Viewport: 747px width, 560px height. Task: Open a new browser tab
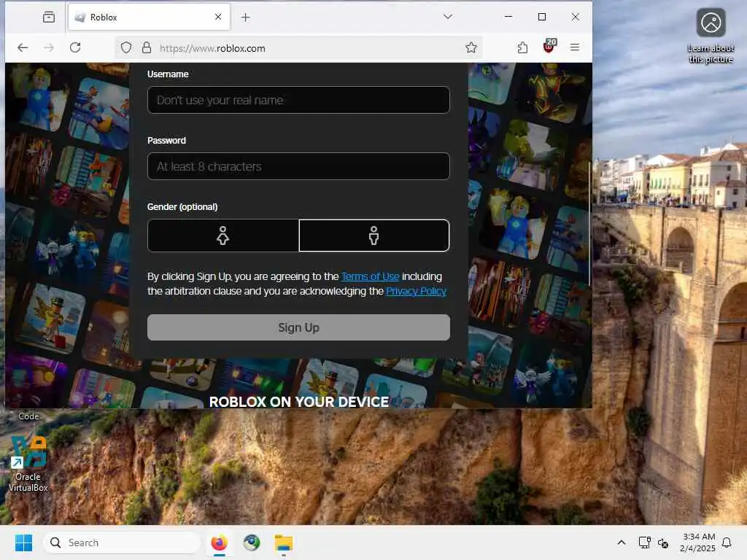(245, 17)
